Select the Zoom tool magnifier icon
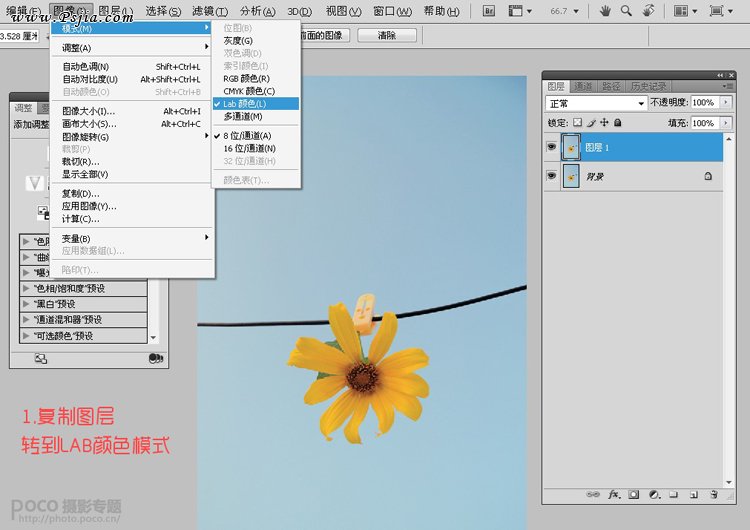Viewport: 750px width, 530px height. tap(626, 11)
